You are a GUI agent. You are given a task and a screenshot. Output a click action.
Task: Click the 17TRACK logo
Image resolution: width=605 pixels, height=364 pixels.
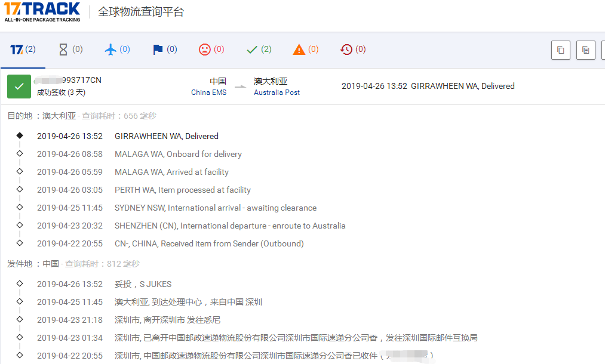click(42, 13)
